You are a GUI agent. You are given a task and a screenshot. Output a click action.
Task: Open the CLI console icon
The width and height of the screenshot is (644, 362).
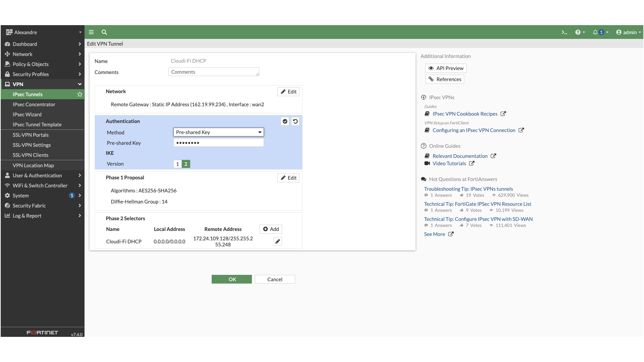click(564, 33)
